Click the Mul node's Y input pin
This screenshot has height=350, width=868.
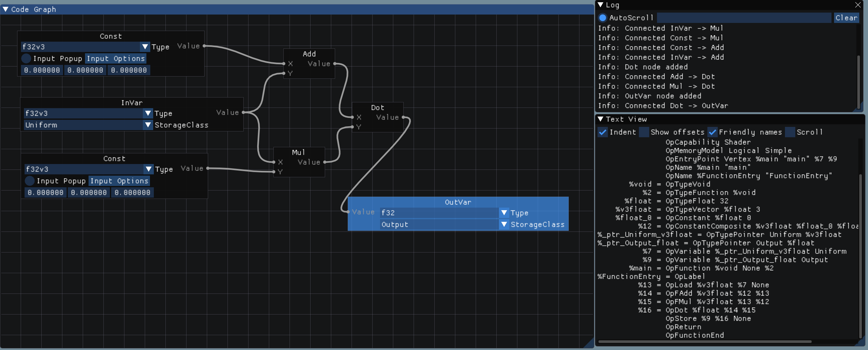(x=274, y=172)
